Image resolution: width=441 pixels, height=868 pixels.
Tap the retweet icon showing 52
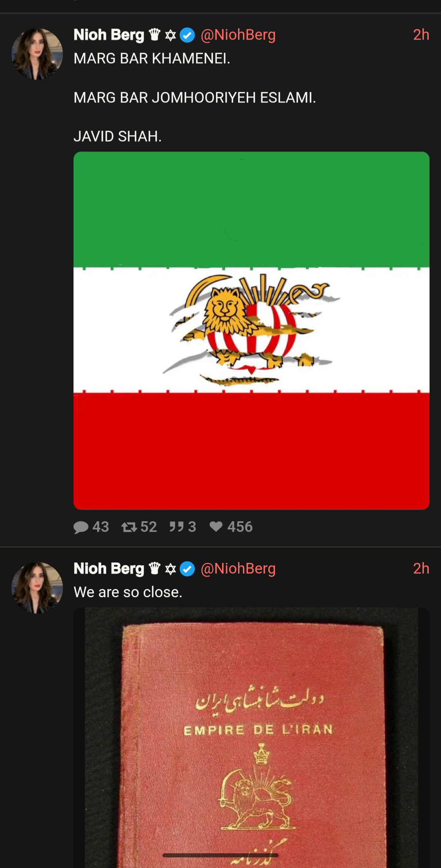tap(129, 527)
